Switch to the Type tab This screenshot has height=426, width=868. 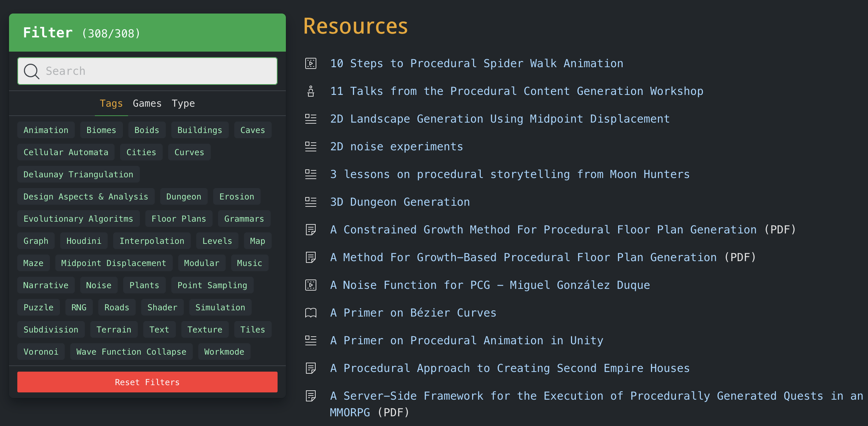coord(183,103)
